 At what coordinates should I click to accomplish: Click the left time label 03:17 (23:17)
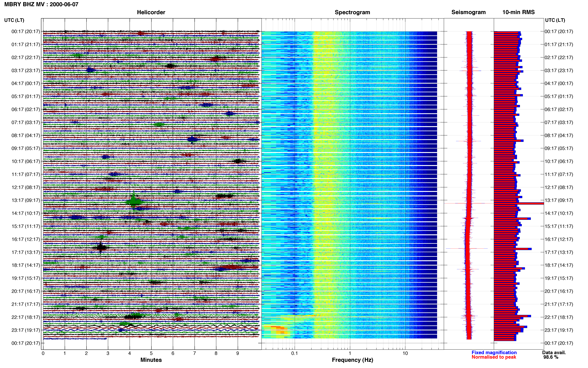pyautogui.click(x=26, y=70)
